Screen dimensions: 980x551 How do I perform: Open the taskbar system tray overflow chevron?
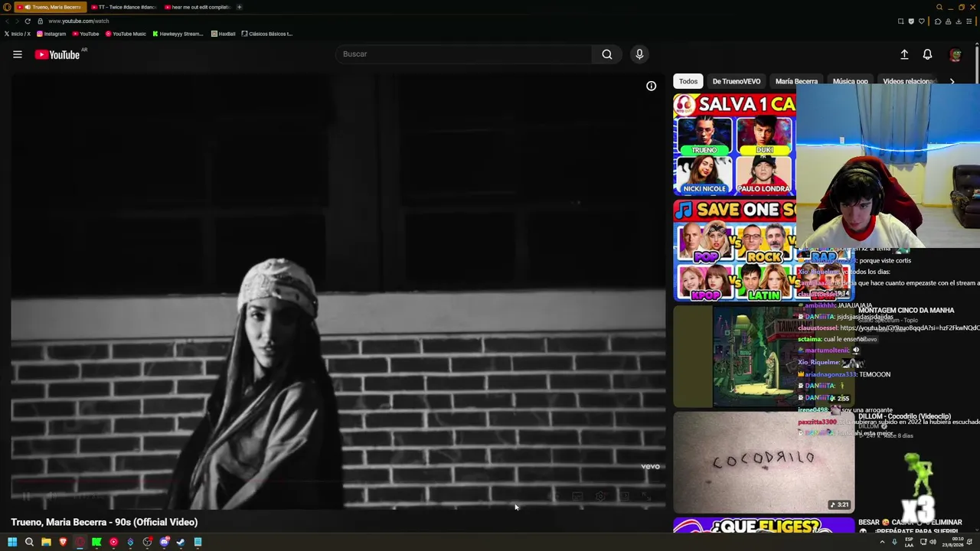(x=882, y=542)
